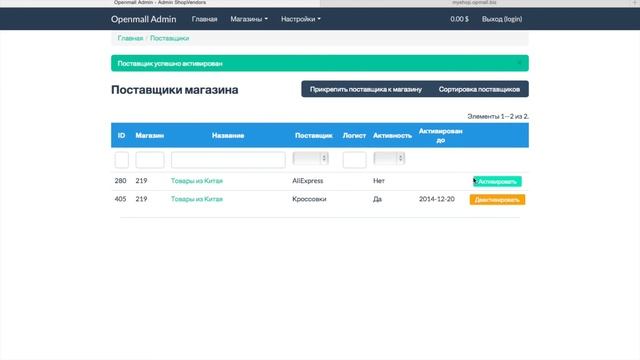Select ID value 280 in table

point(120,180)
